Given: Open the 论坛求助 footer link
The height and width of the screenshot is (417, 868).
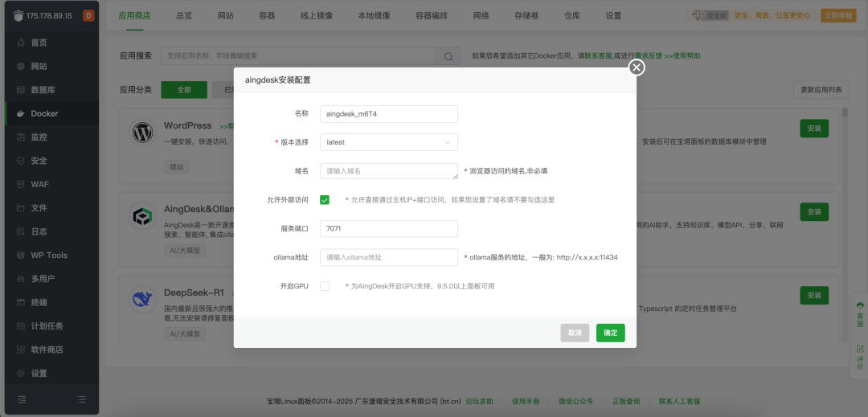Looking at the screenshot, I should [x=479, y=401].
